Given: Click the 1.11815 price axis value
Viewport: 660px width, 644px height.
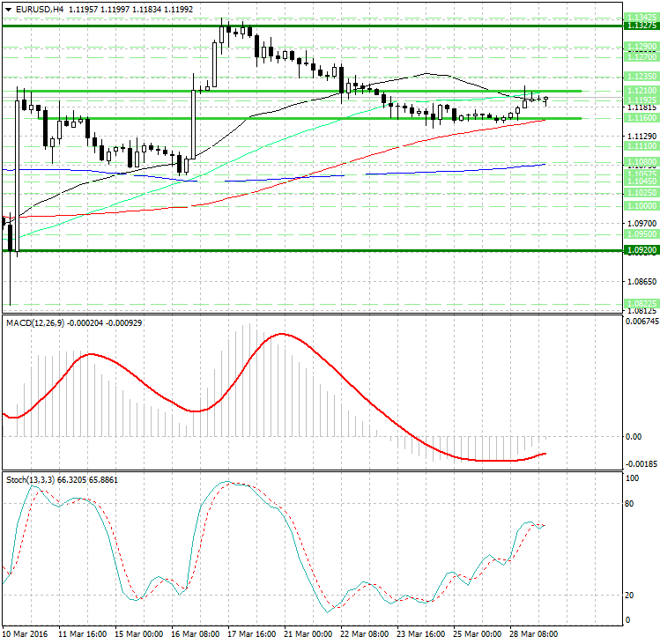Looking at the screenshot, I should coord(641,107).
